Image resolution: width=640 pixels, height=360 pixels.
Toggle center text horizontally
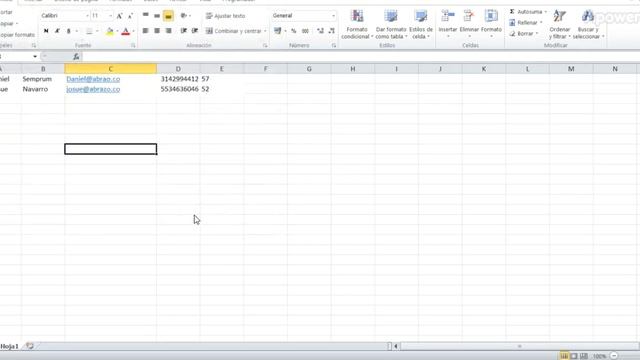click(157, 31)
